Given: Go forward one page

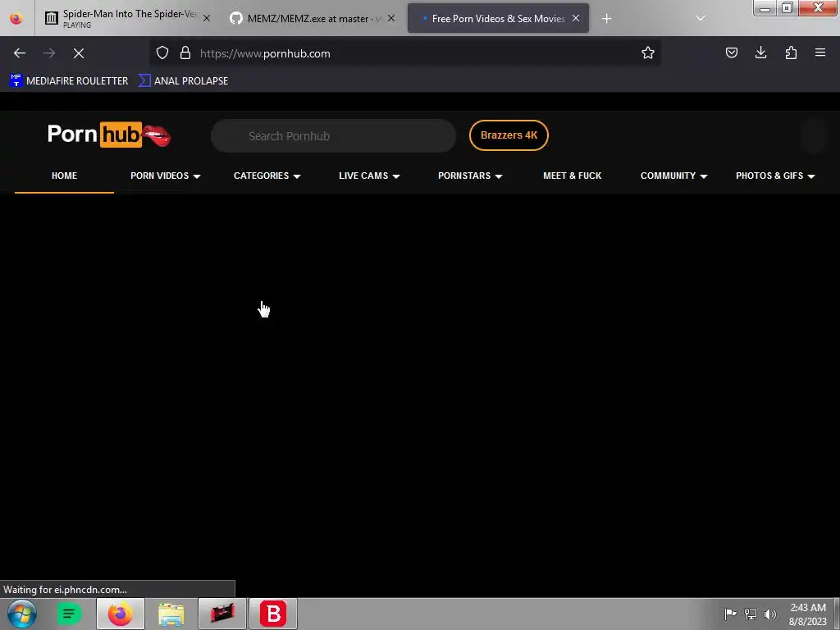Looking at the screenshot, I should click(x=49, y=53).
